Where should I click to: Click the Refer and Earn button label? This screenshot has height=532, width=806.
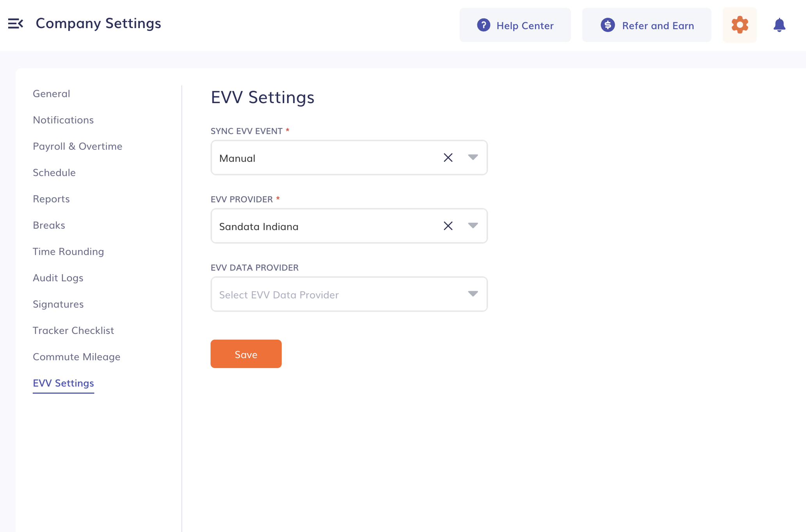click(x=658, y=26)
